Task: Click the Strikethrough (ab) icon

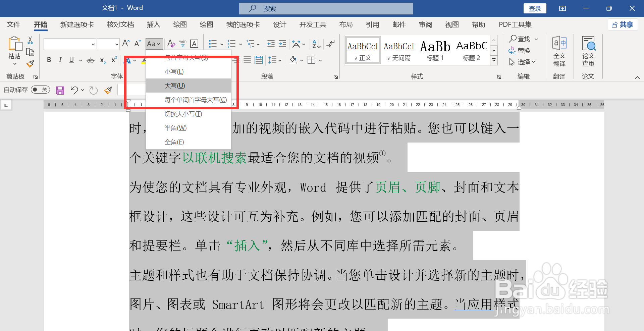Action: click(91, 60)
